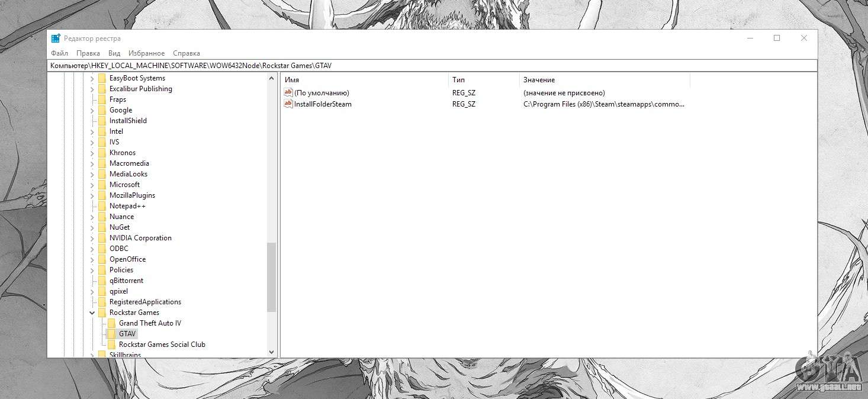The width and height of the screenshot is (868, 399).
Task: Expand the Microsoft key
Action: pos(92,185)
